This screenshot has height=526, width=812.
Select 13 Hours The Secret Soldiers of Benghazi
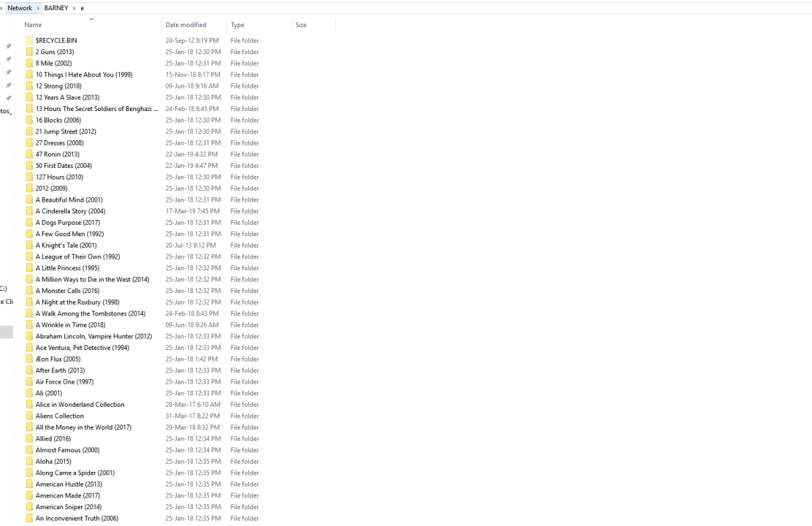[x=97, y=109]
